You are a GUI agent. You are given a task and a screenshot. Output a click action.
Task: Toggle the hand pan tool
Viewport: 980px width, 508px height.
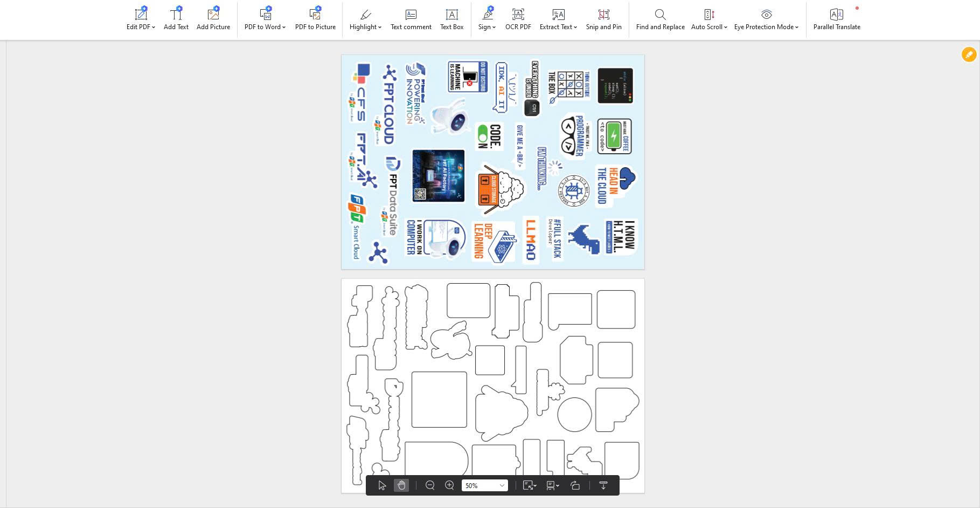pyautogui.click(x=401, y=485)
